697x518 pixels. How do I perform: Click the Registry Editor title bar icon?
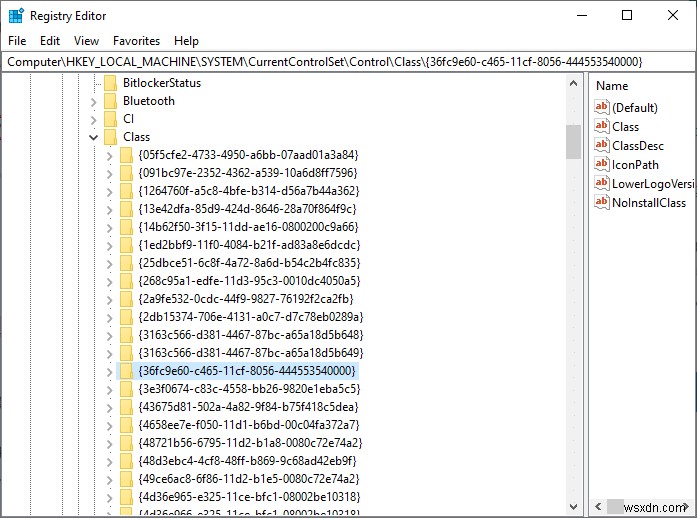[16, 16]
